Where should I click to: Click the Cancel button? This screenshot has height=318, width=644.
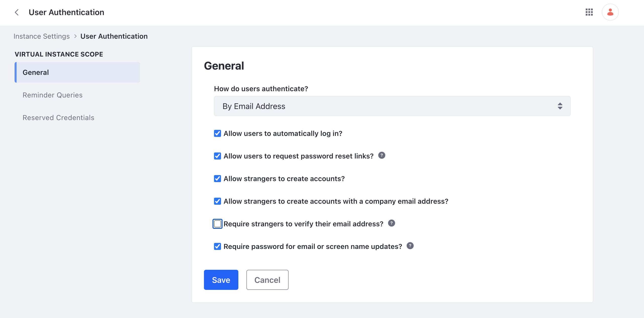[267, 280]
